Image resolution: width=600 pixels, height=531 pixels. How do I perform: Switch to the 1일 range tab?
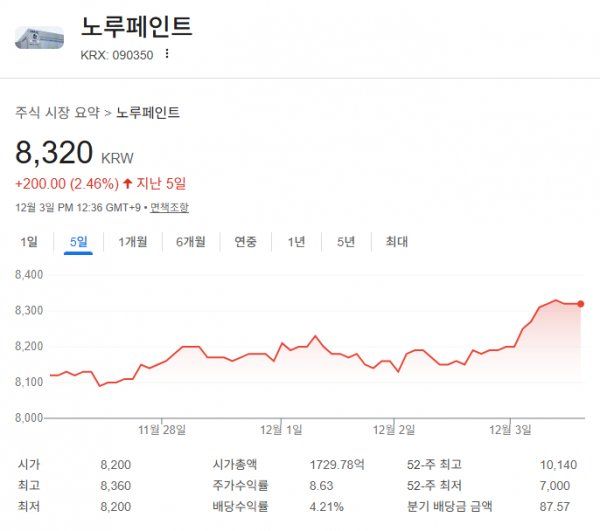point(29,241)
